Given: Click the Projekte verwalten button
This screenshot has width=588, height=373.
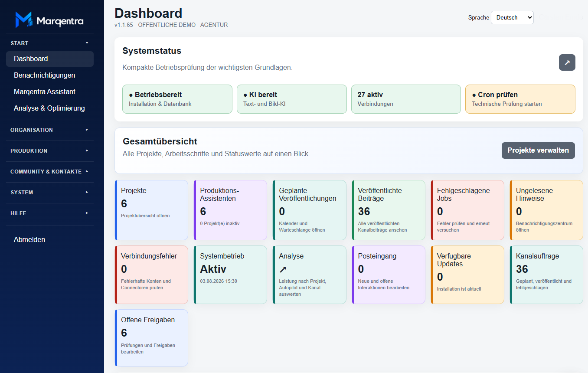Looking at the screenshot, I should click(x=538, y=150).
